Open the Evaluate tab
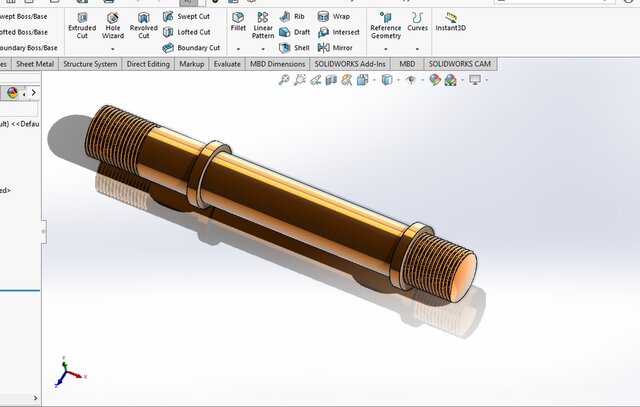640x407 pixels. [227, 64]
